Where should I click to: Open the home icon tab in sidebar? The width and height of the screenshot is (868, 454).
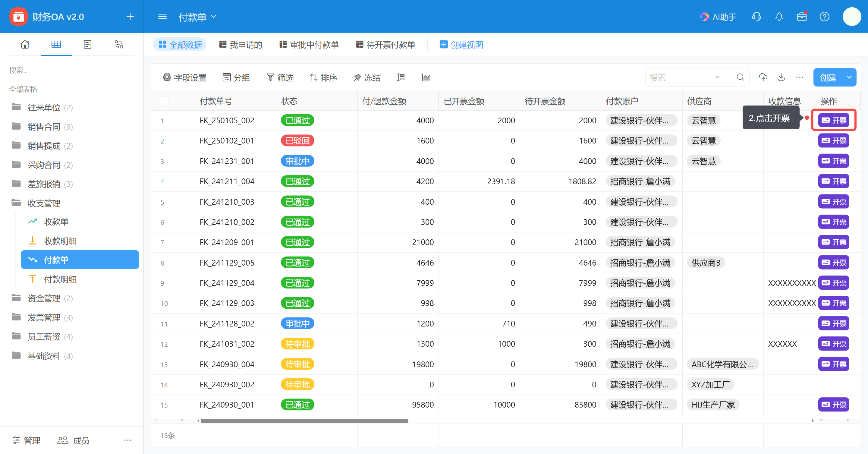[x=25, y=45]
